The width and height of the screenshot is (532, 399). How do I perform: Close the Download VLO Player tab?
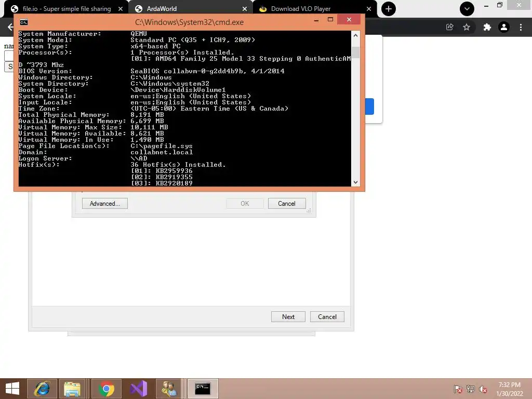tap(369, 9)
